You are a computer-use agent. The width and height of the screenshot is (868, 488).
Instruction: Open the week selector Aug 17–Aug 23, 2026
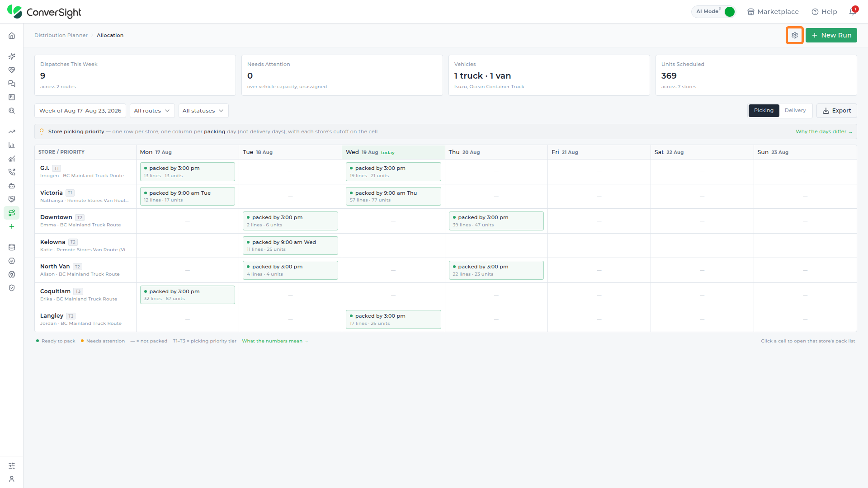[x=80, y=111]
